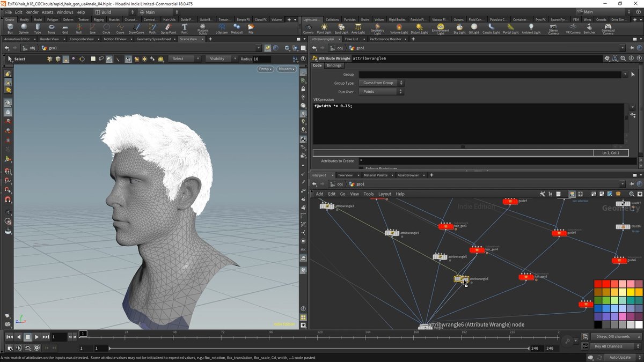Viewport: 644px width, 362px height.
Task: Click the Add menu in network editor
Action: coord(319,194)
